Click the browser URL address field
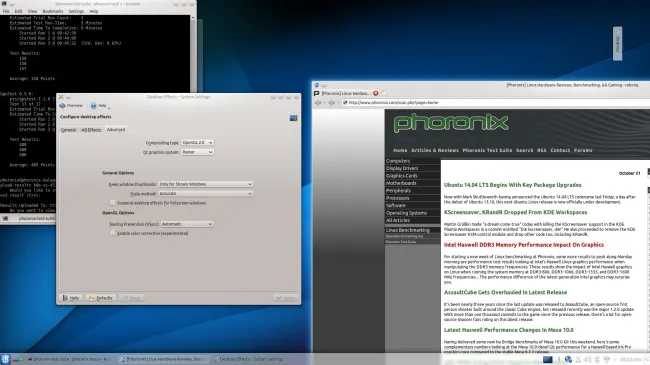This screenshot has height=365, width=650. click(495, 102)
